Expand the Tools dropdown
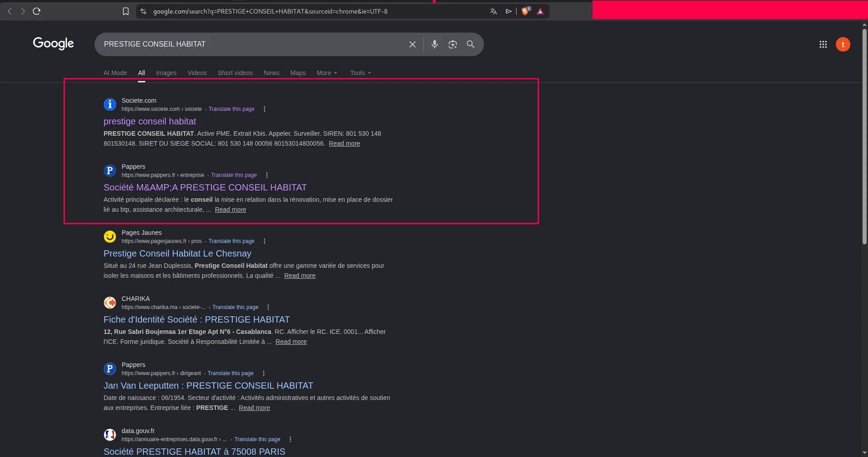868x457 pixels. coord(360,73)
